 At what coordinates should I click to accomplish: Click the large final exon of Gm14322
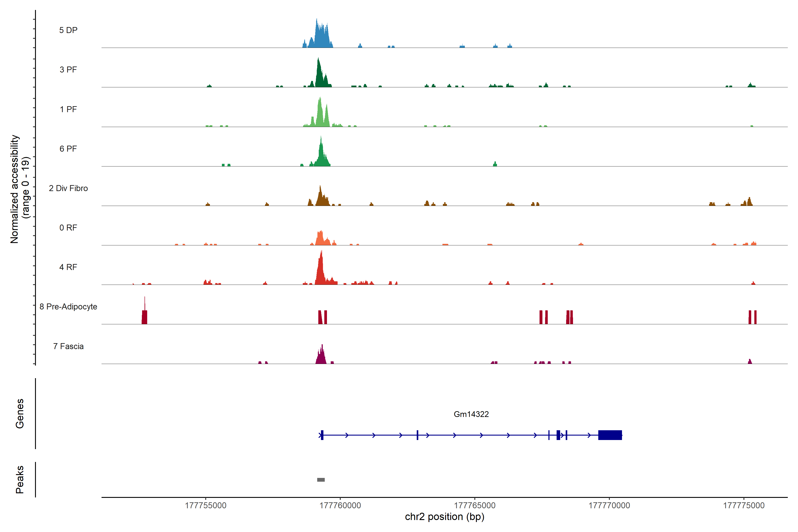[610, 435]
